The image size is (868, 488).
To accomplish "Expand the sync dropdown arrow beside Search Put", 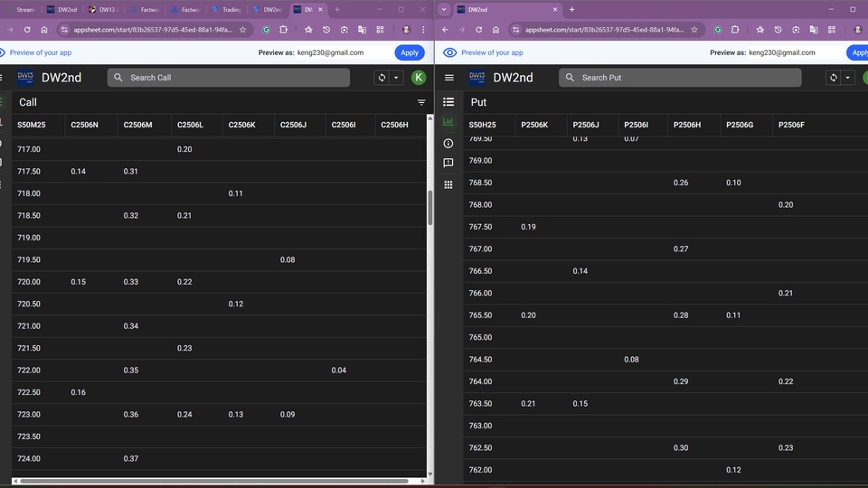I will coord(848,78).
